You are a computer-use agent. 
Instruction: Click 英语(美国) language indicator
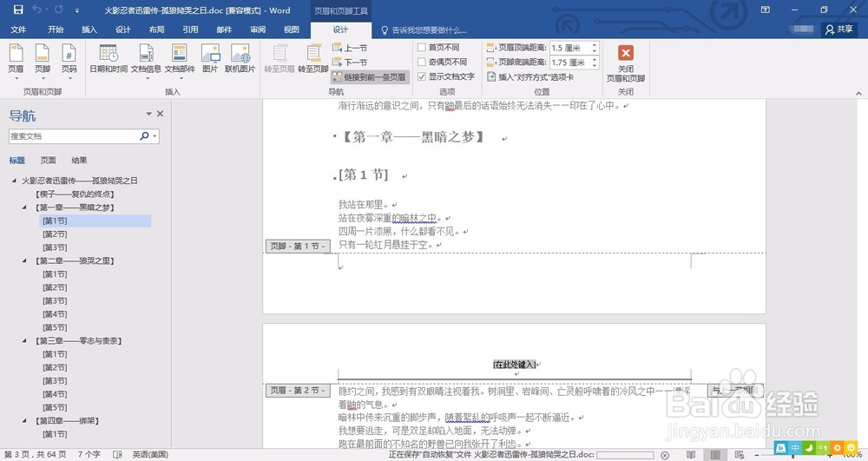click(x=150, y=454)
